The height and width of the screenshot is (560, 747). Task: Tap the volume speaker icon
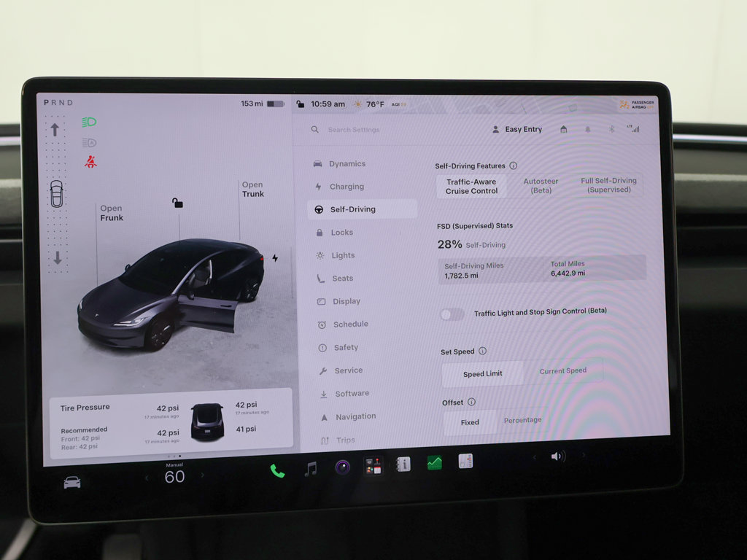point(558,456)
